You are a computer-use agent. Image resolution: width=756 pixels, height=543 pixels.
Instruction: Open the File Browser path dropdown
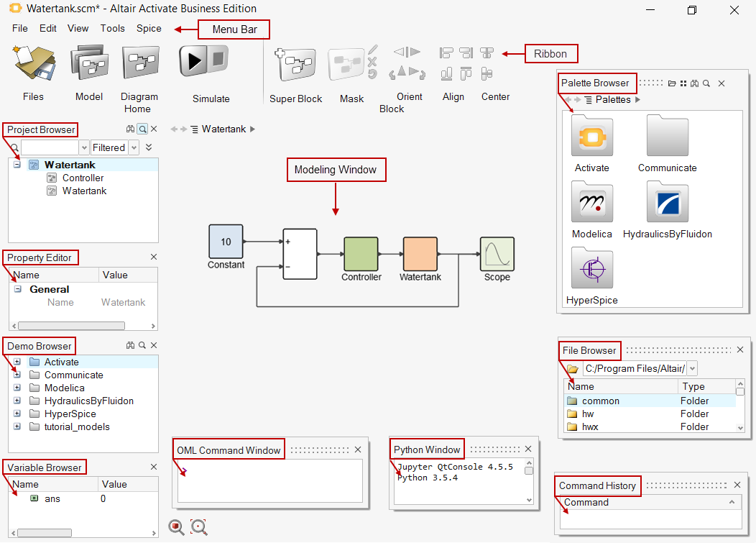coord(692,369)
